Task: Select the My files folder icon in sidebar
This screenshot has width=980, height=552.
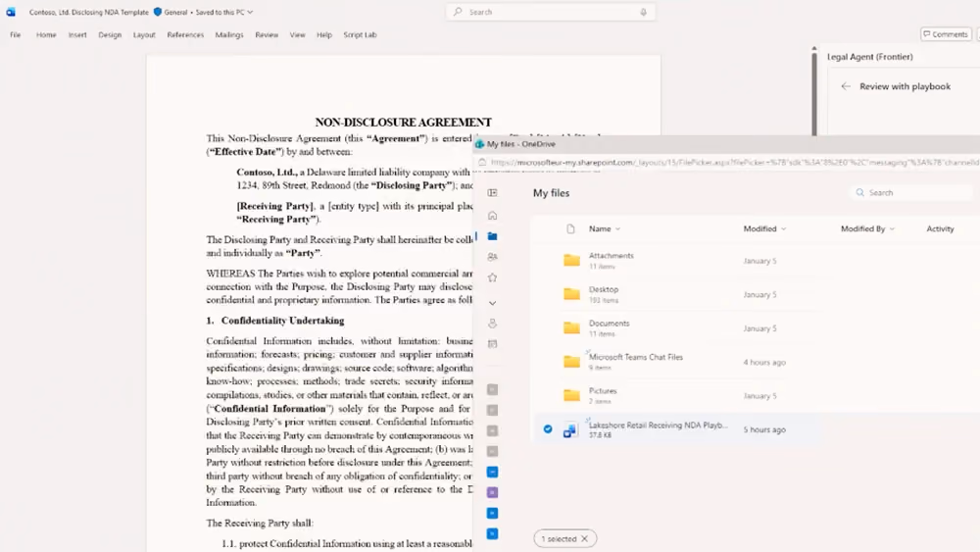Action: coord(493,236)
